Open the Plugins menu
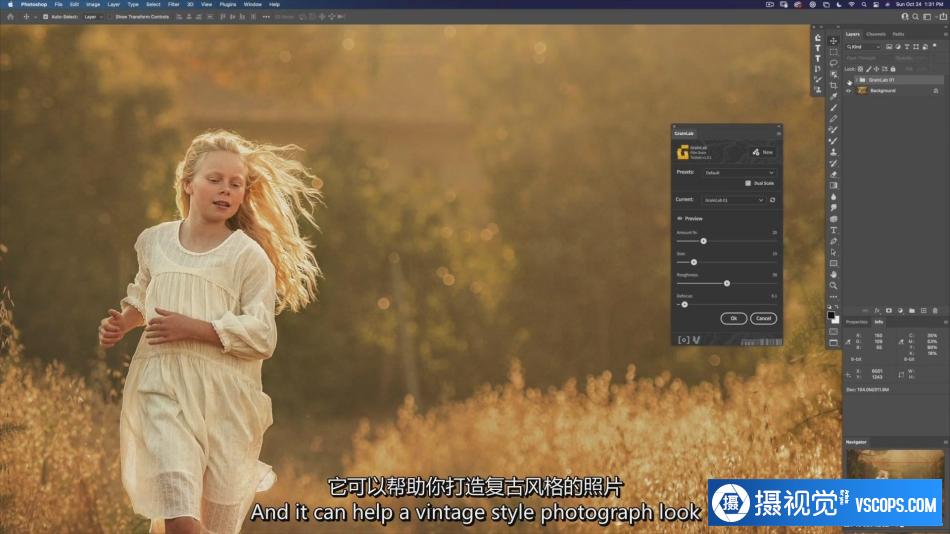The width and height of the screenshot is (950, 534). coord(228,4)
